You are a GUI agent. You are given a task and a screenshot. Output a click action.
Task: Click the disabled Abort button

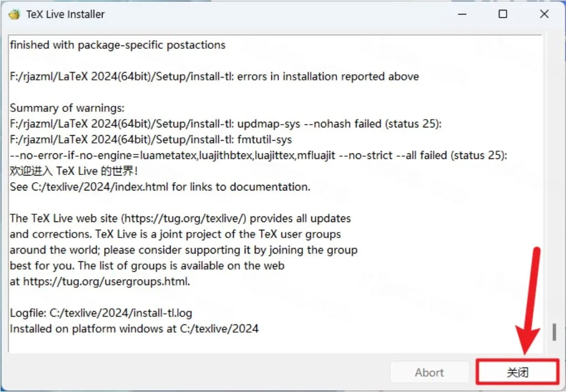pyautogui.click(x=430, y=372)
